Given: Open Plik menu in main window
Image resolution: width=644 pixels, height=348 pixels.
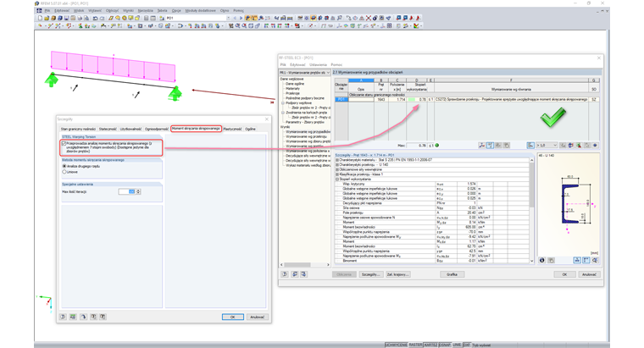Looking at the screenshot, I should (47, 11).
